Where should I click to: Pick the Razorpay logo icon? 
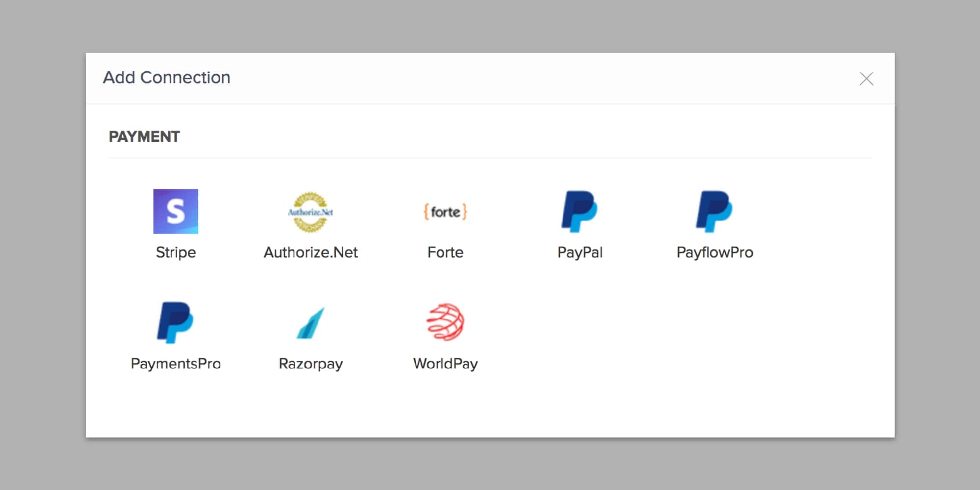tap(311, 322)
